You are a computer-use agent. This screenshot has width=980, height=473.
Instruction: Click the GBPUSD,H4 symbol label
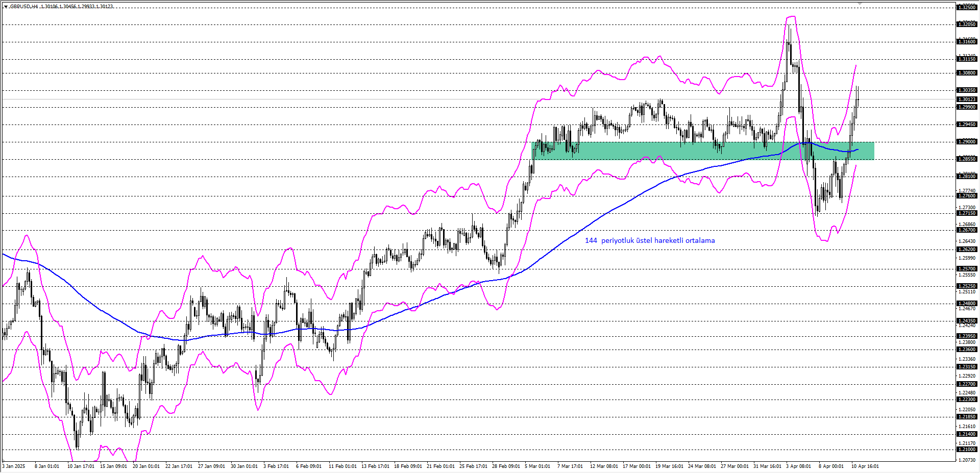point(23,7)
